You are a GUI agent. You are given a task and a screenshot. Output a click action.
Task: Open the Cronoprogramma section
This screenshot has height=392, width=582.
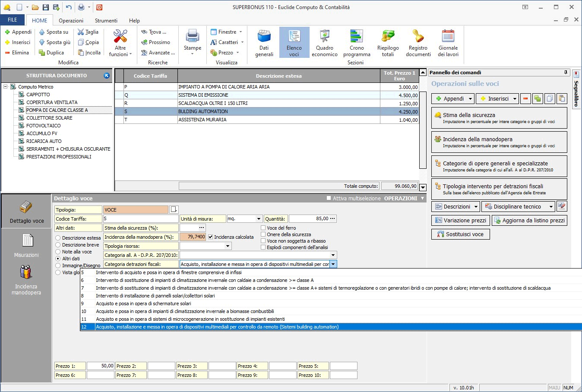coord(357,43)
